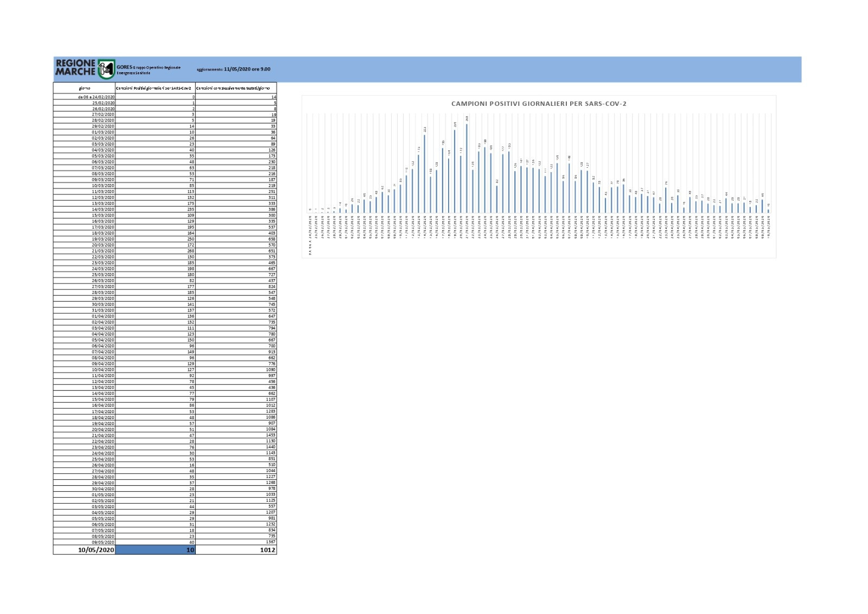
Task: Click the '14/03/2020' date cell
Action: tap(85, 210)
